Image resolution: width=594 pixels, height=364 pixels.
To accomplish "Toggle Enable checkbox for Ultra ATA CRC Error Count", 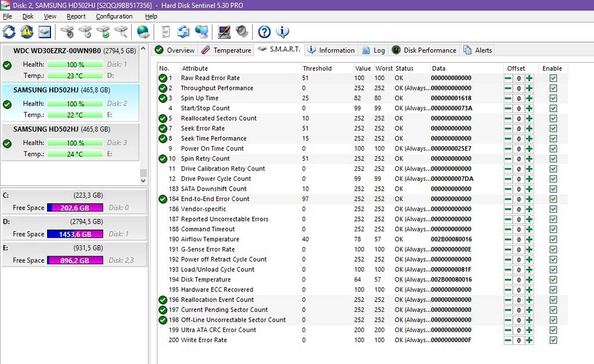I will 553,330.
